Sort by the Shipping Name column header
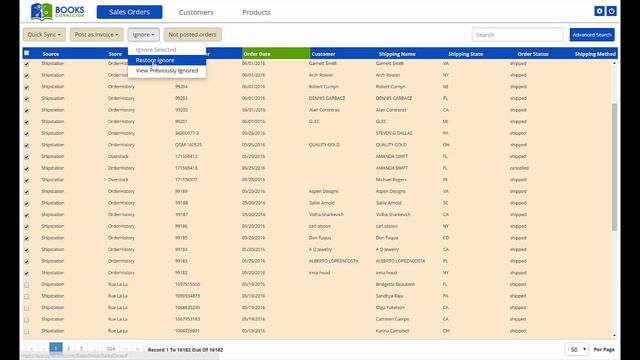 [x=397, y=54]
